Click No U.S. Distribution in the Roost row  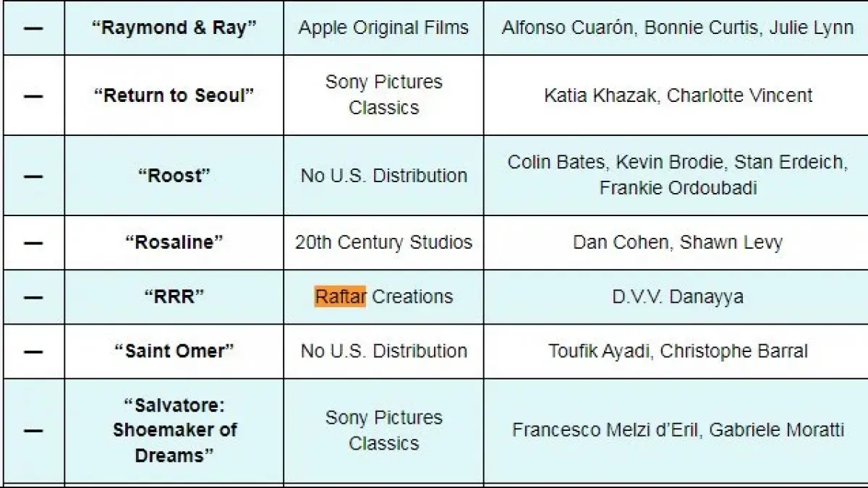click(x=383, y=176)
